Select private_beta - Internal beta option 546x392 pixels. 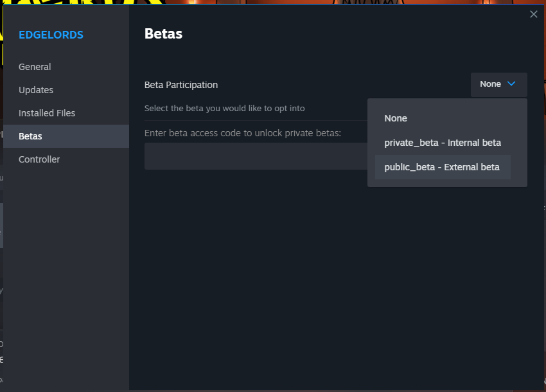point(443,143)
